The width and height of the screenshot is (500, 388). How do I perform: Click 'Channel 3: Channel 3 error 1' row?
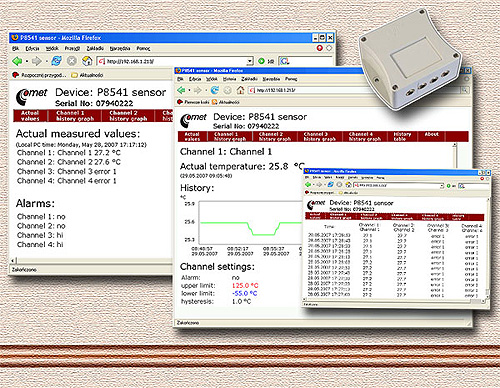[67, 172]
